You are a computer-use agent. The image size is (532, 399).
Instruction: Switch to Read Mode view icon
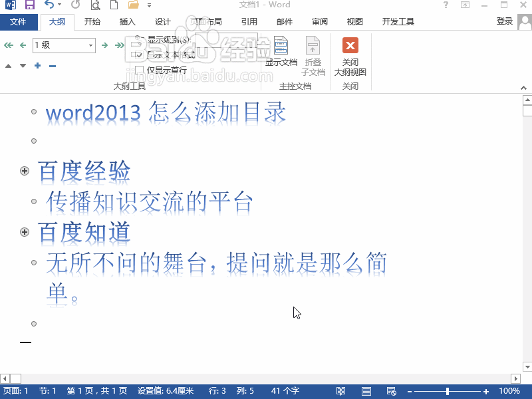click(340, 391)
